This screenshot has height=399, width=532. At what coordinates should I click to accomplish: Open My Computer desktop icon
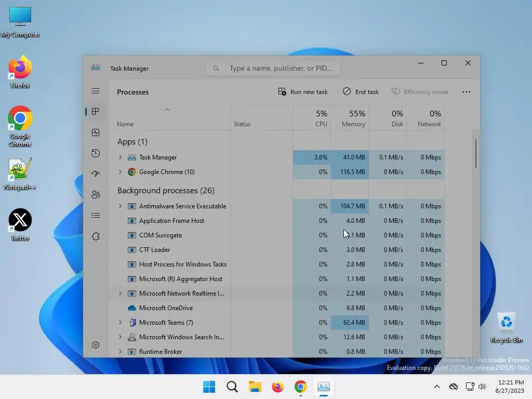coord(20,21)
